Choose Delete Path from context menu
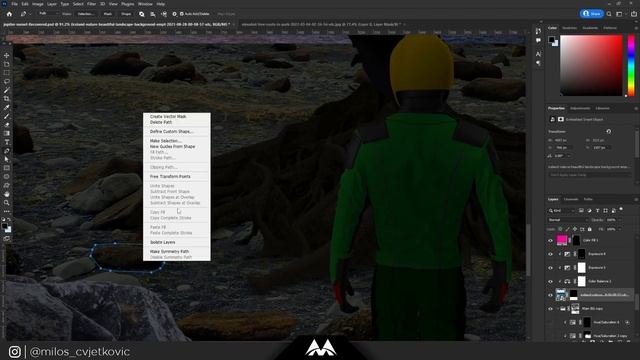The width and height of the screenshot is (640, 360). [x=161, y=122]
